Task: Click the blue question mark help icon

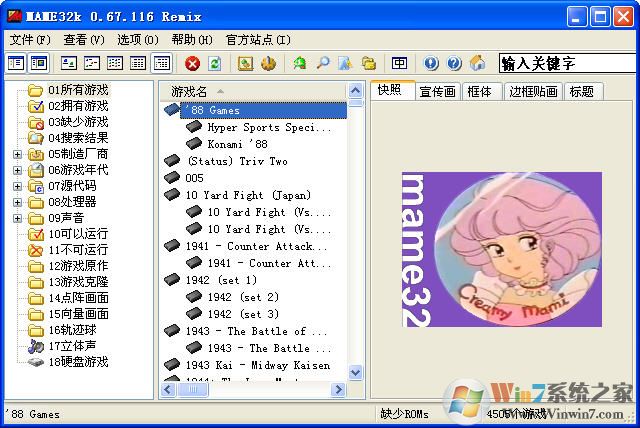Action: coord(454,64)
